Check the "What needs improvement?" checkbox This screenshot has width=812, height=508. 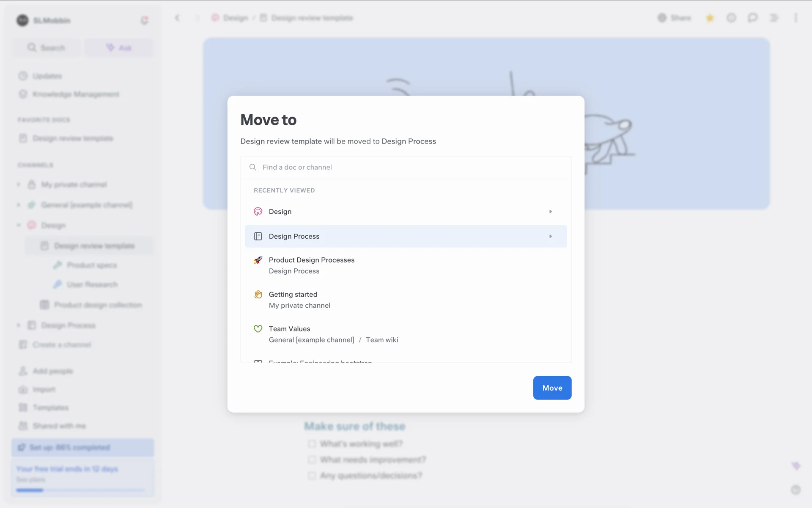312,460
